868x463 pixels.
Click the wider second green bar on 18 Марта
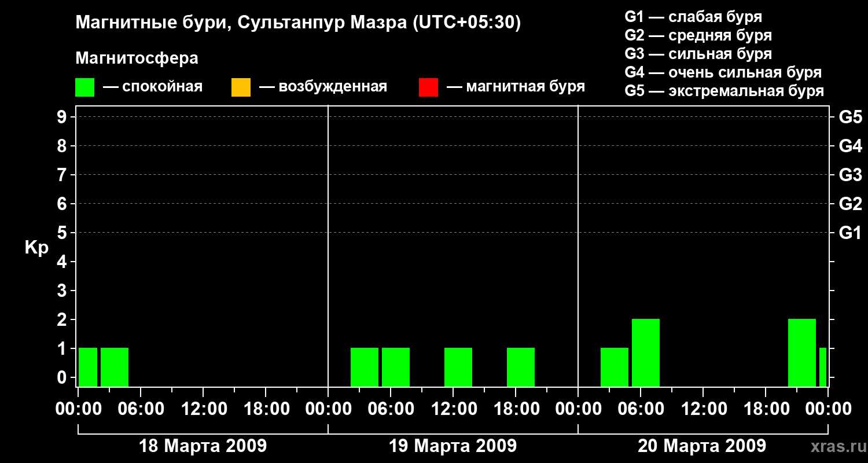(x=115, y=367)
